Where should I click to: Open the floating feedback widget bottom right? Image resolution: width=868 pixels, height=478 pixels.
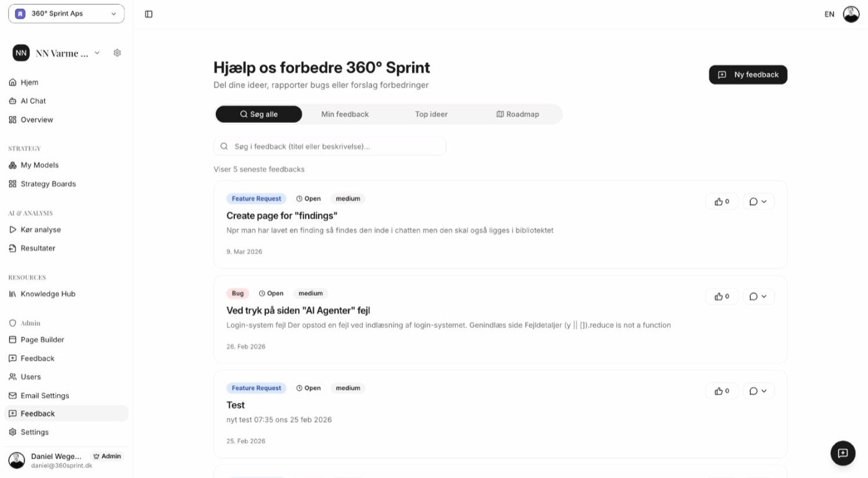843,453
